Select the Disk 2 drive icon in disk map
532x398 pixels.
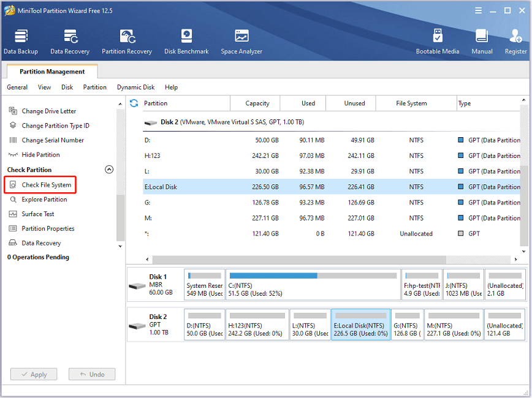pos(137,326)
